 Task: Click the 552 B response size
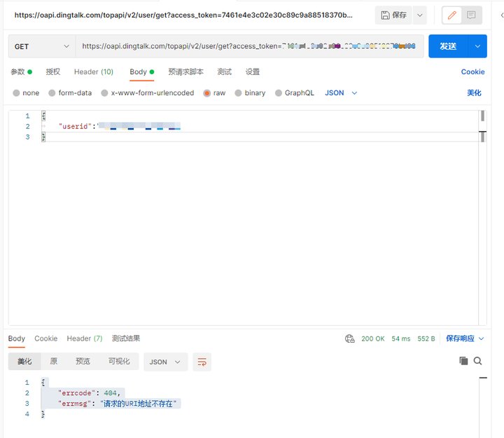tap(426, 338)
